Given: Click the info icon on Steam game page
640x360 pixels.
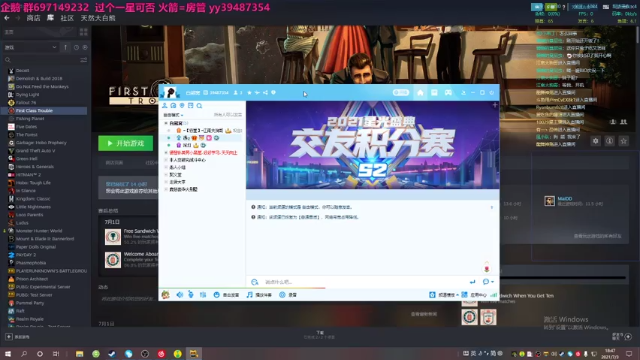Looking at the screenshot, I should pyautogui.click(x=609, y=141).
